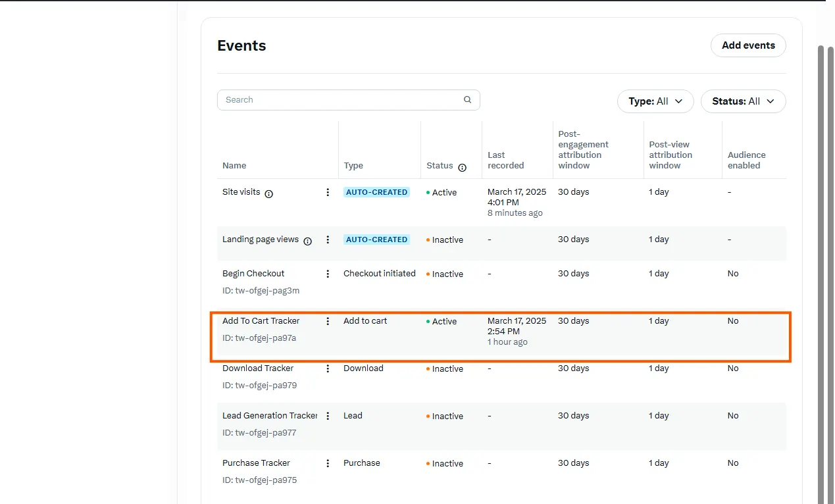Show info tooltip for Site visits
Viewport: 835px width, 504px height.
pyautogui.click(x=268, y=193)
